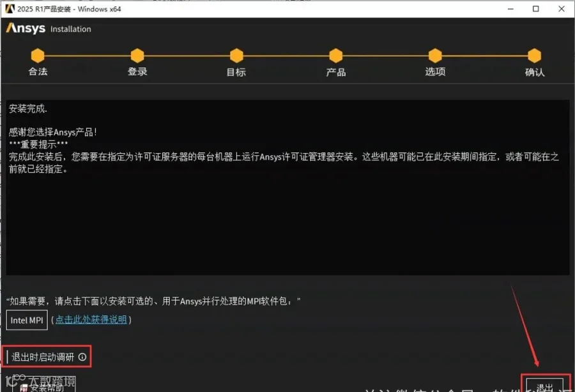Click the Installation header text
This screenshot has height=392, width=575.
click(71, 29)
